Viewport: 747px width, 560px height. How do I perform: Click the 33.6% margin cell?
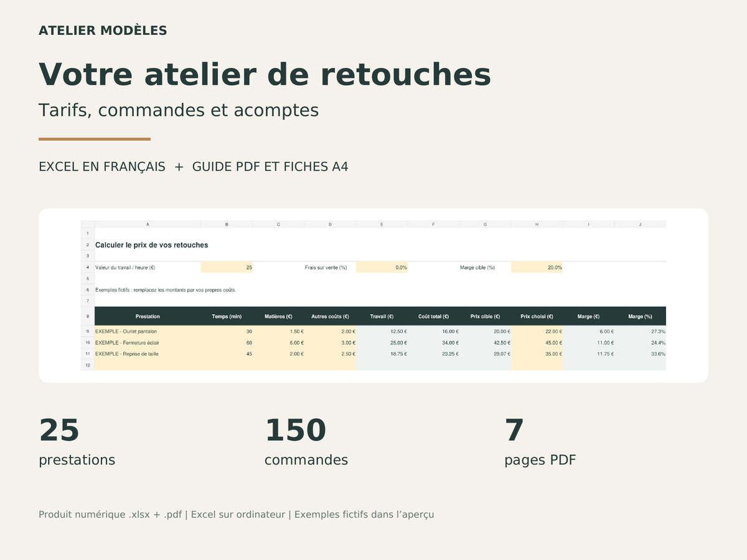point(640,354)
